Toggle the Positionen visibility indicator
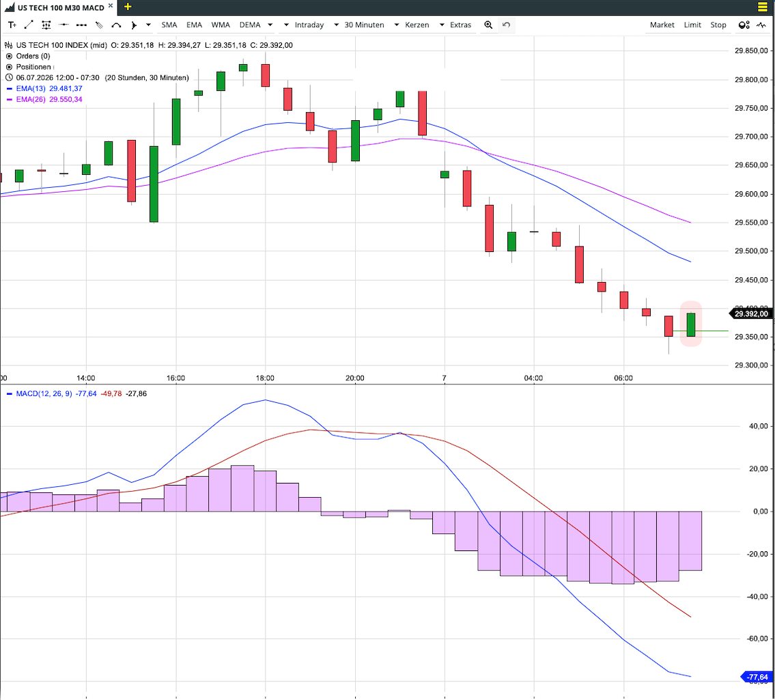 coord(9,67)
